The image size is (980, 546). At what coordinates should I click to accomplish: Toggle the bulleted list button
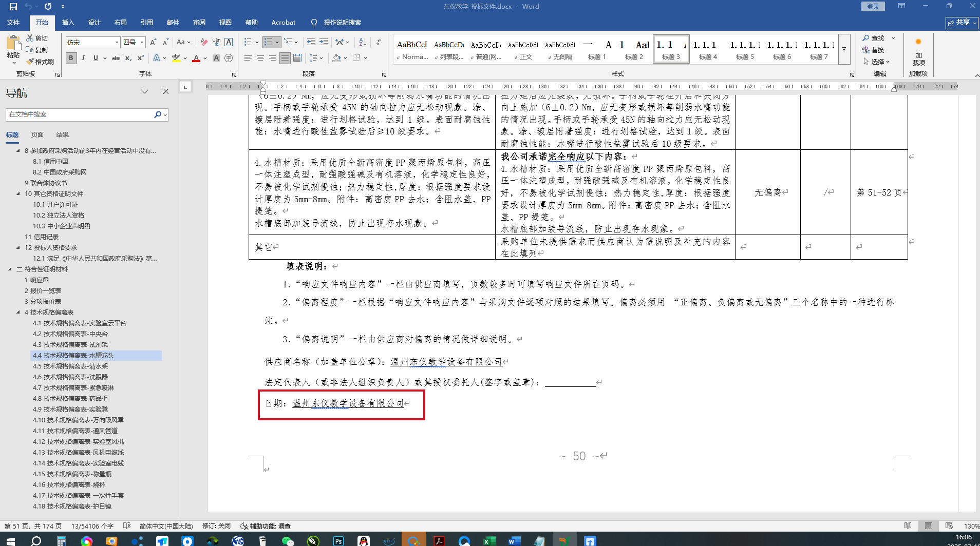[248, 42]
